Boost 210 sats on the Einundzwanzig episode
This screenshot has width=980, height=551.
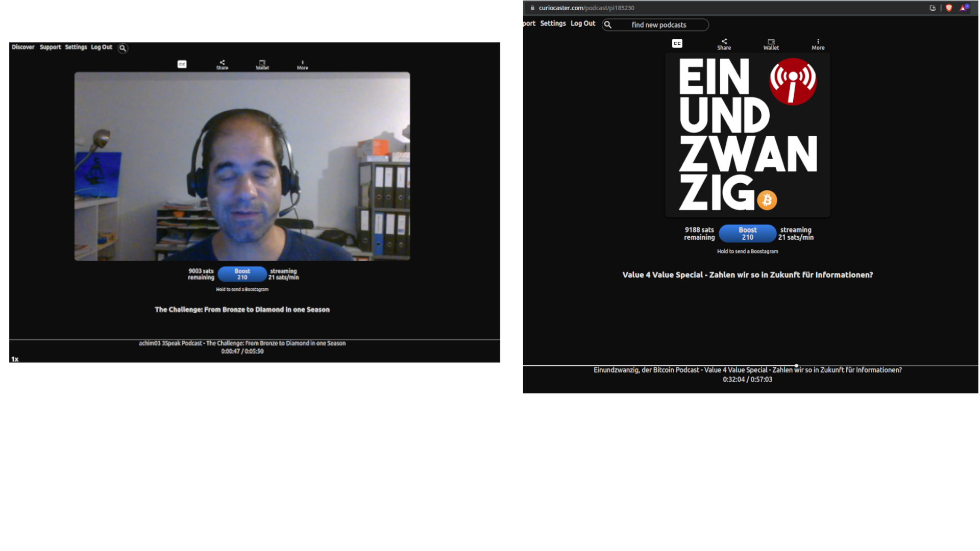(x=748, y=234)
